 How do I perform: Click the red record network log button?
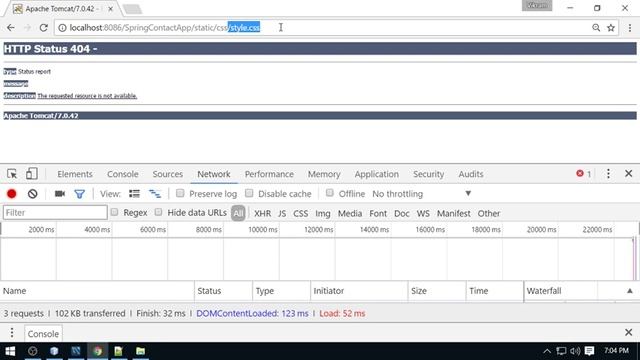click(11, 194)
